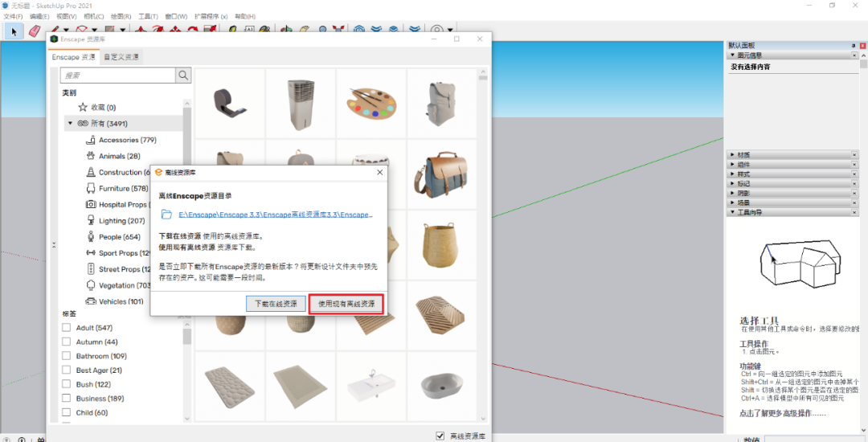
Task: Select the Animals (28) category
Action: [119, 156]
